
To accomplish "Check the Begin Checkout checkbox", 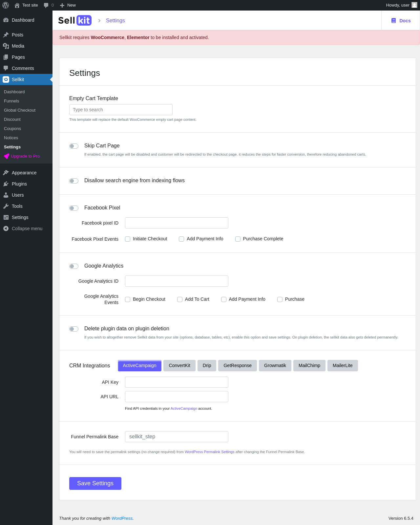I will pyautogui.click(x=128, y=299).
